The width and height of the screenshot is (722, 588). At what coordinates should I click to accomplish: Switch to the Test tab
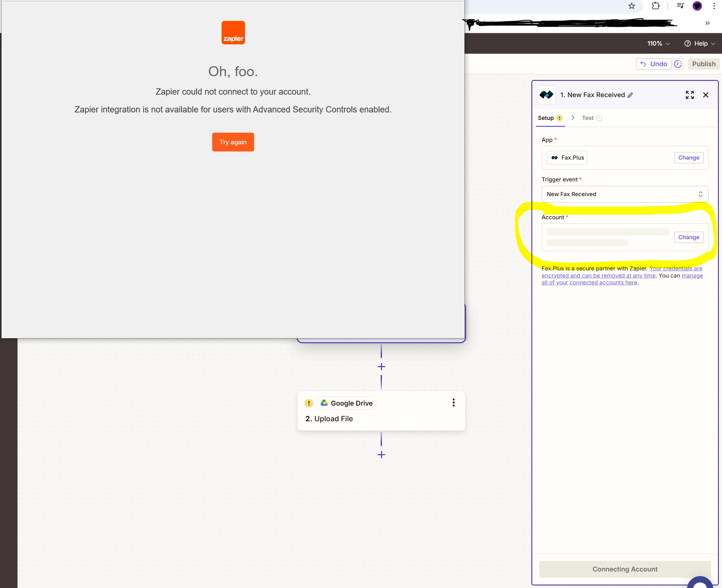click(588, 118)
